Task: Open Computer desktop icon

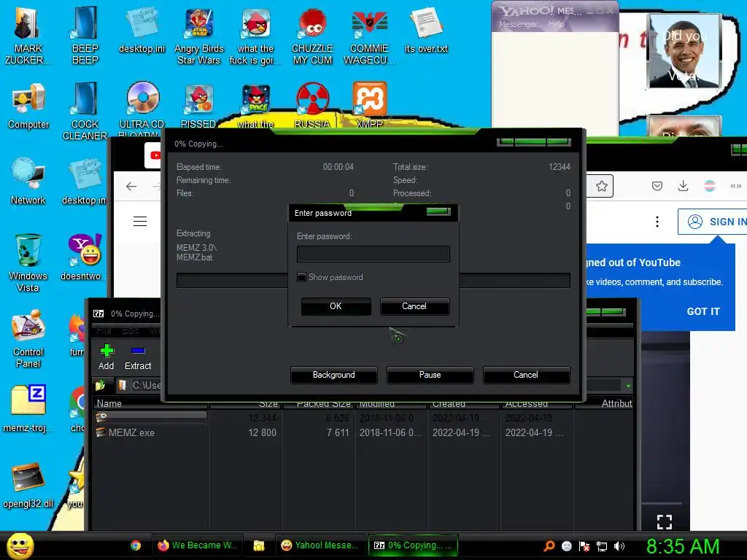Action: [28, 106]
